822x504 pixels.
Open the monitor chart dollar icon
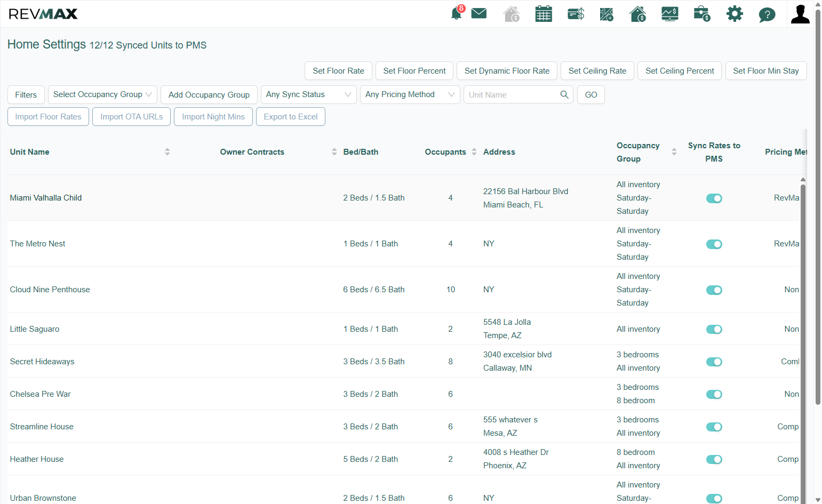coord(670,14)
